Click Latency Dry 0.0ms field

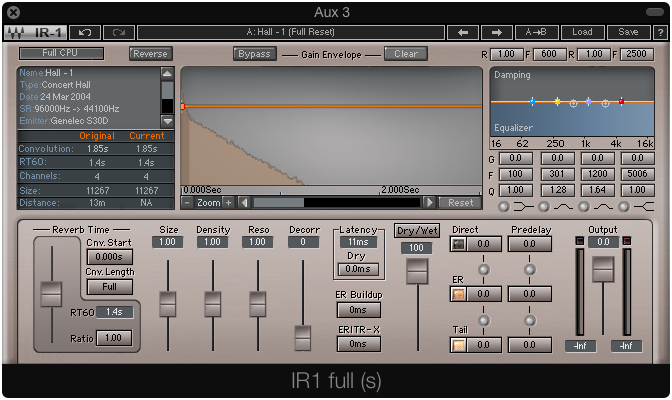(x=358, y=269)
